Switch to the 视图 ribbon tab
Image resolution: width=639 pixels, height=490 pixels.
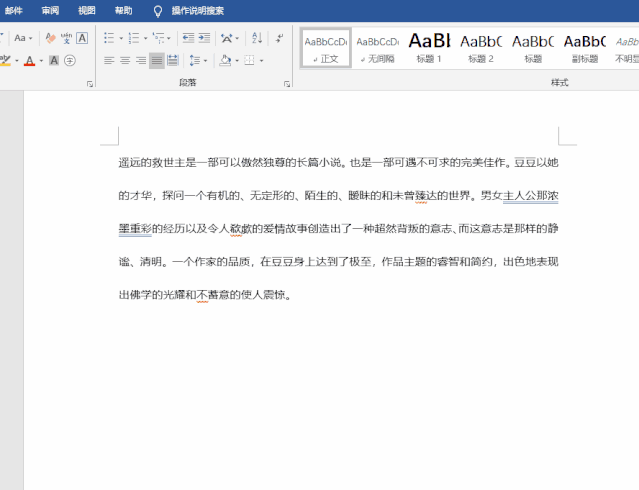tap(87, 10)
